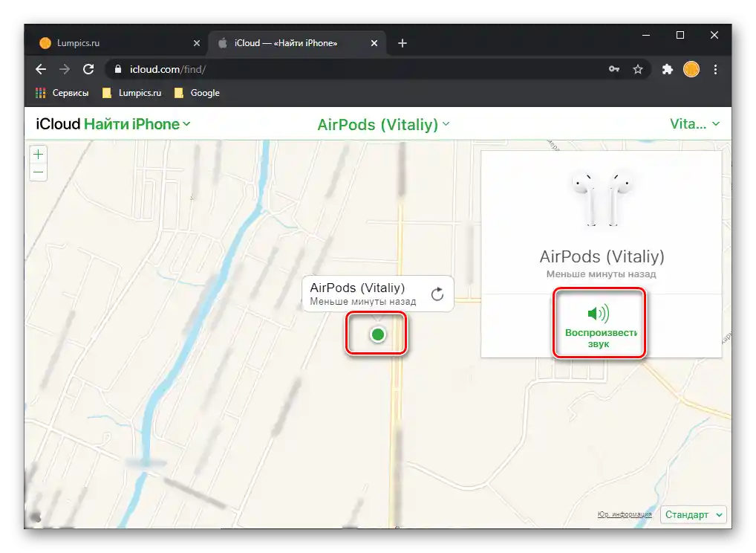
Task: Reload the iCloud page
Action: point(88,69)
